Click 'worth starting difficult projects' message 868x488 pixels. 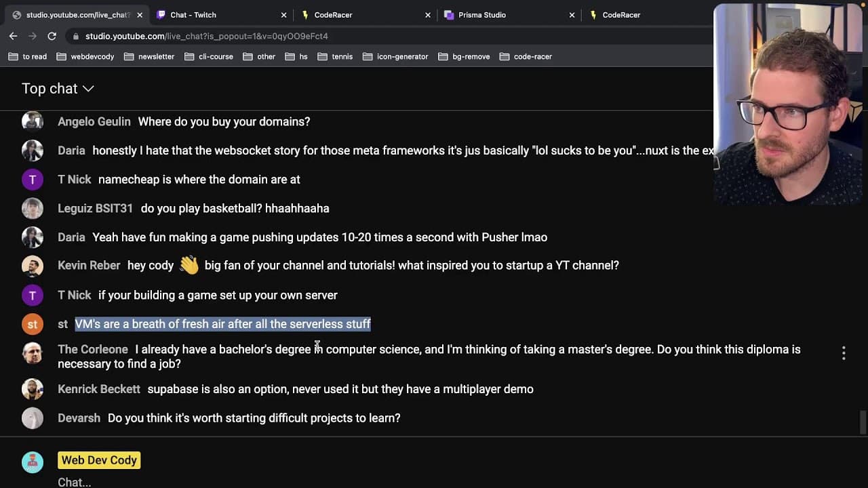click(x=254, y=418)
